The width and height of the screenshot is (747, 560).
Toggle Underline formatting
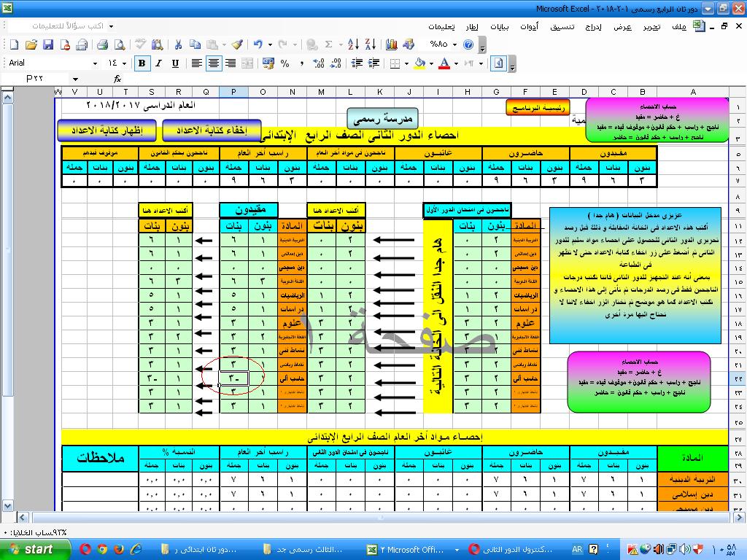175,63
